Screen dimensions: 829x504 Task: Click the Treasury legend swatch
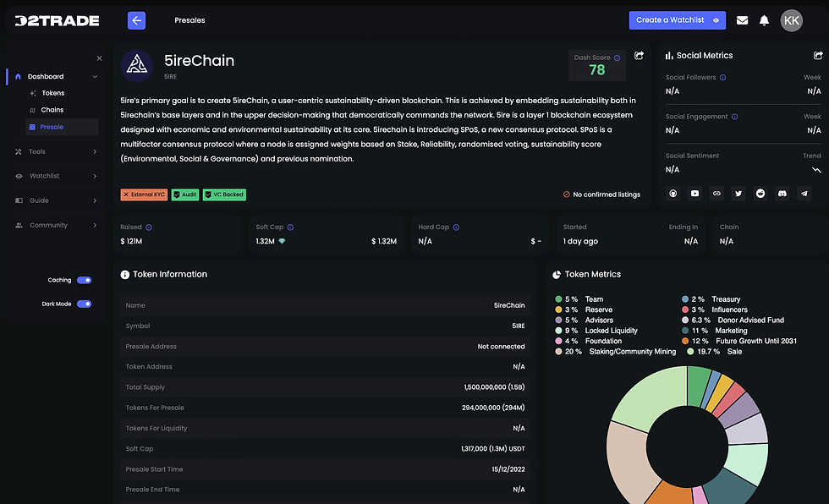pyautogui.click(x=685, y=299)
